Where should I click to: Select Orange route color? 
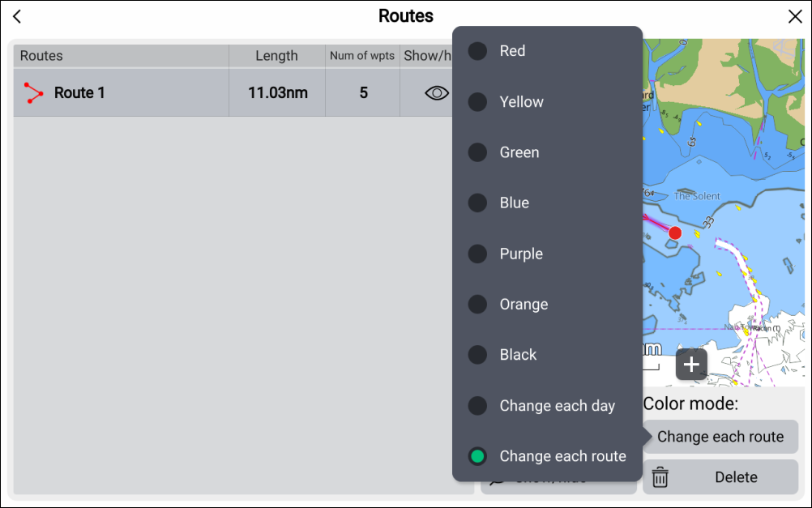pos(524,305)
